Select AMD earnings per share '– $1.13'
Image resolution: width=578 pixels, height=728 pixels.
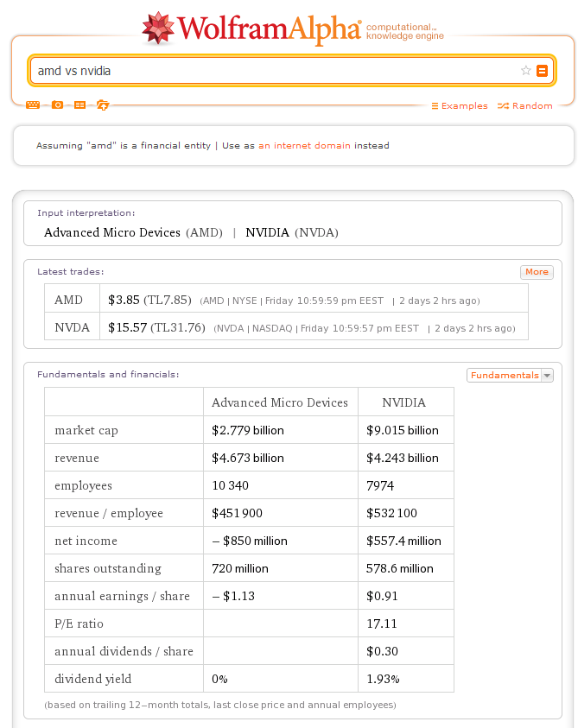click(233, 596)
